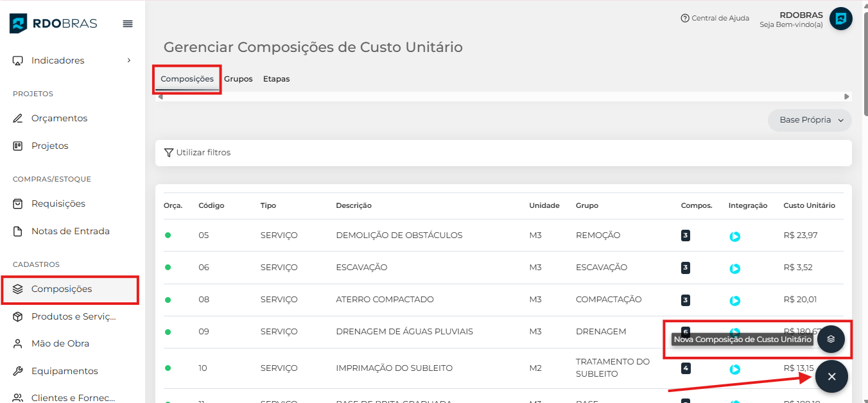Switch to the Grupos tab
Screen dimensions: 868x403
click(238, 79)
